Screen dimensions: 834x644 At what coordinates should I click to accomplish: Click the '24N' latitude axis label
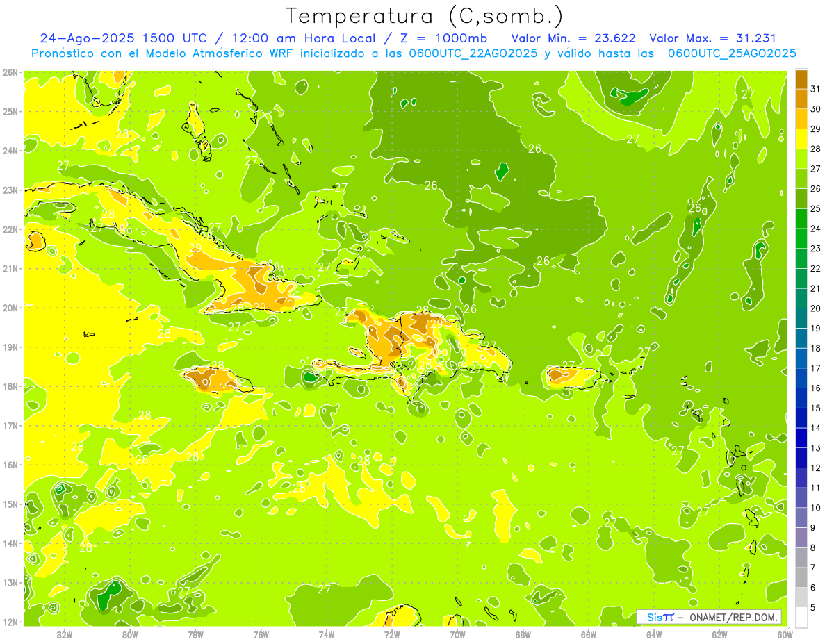coord(10,151)
